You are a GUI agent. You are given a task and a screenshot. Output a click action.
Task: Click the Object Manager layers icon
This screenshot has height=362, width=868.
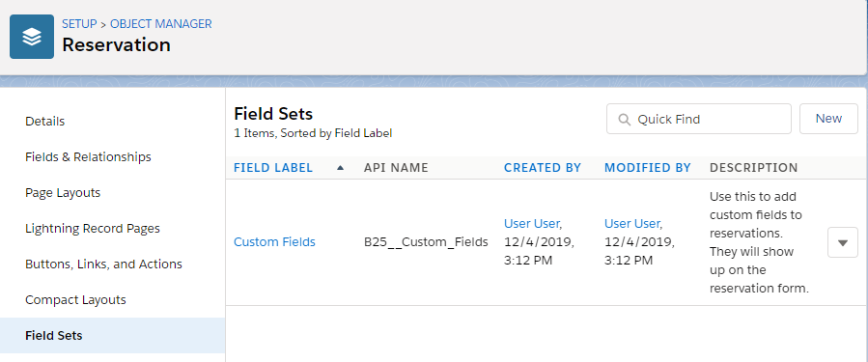[x=32, y=37]
